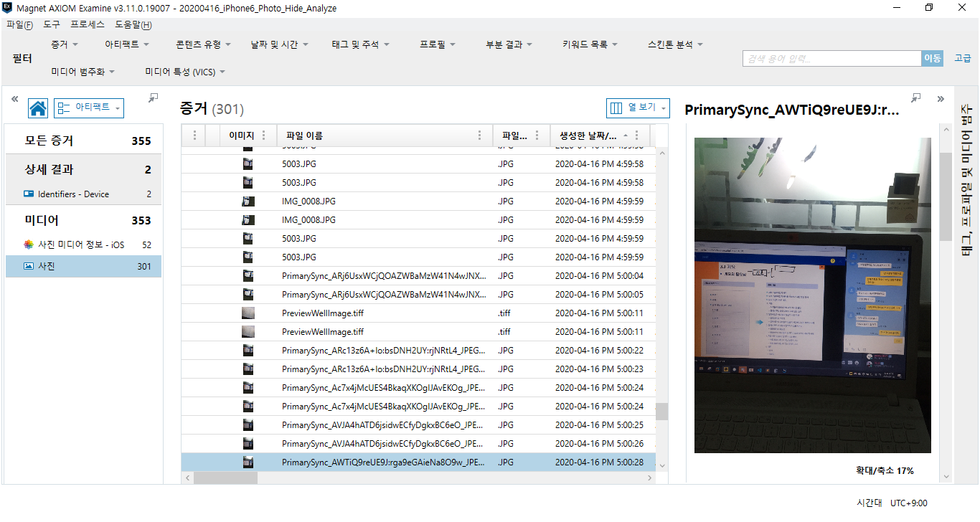This screenshot has height=522, width=980.
Task: Select PrimarySync_ARc13z6A row at 5:00:23
Action: pos(418,369)
